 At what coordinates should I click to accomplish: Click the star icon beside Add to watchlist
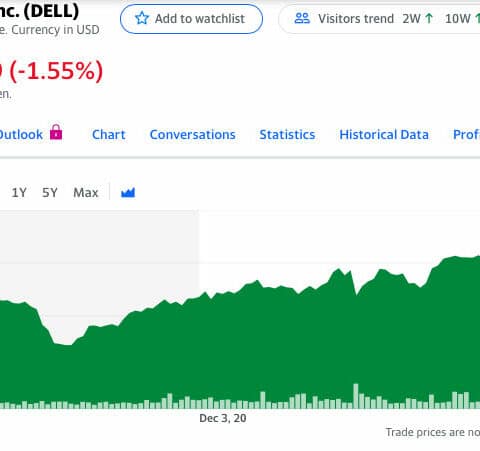coord(142,18)
